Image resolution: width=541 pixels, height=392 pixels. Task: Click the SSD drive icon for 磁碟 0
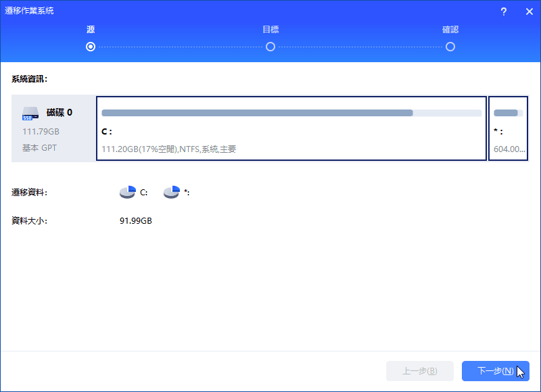pos(31,113)
